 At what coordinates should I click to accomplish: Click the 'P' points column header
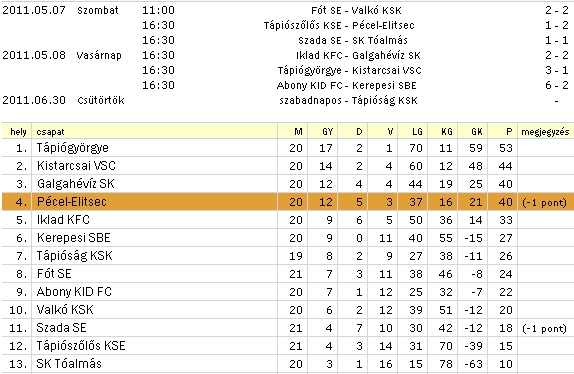pyautogui.click(x=509, y=132)
